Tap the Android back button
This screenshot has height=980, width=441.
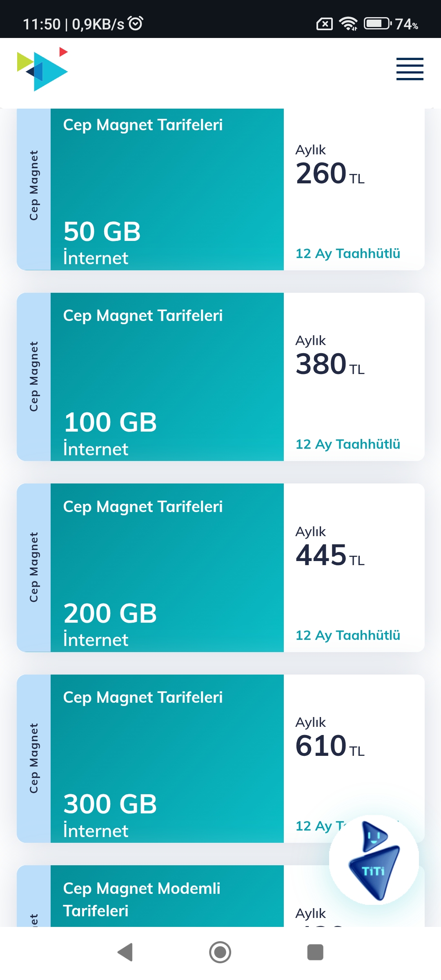pyautogui.click(x=125, y=952)
